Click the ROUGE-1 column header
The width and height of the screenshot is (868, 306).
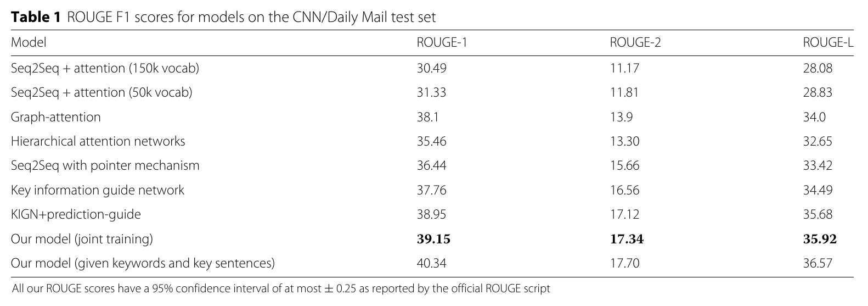point(442,42)
